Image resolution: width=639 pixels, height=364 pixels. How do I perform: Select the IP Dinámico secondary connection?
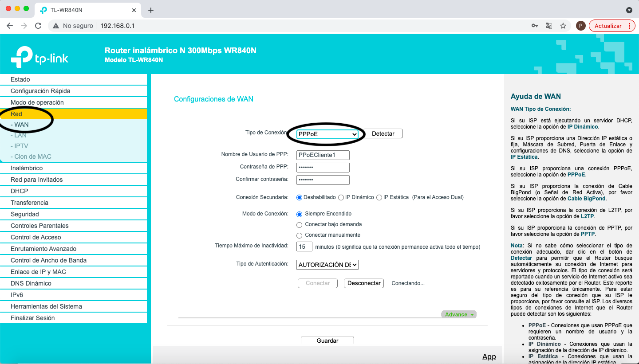coord(341,197)
